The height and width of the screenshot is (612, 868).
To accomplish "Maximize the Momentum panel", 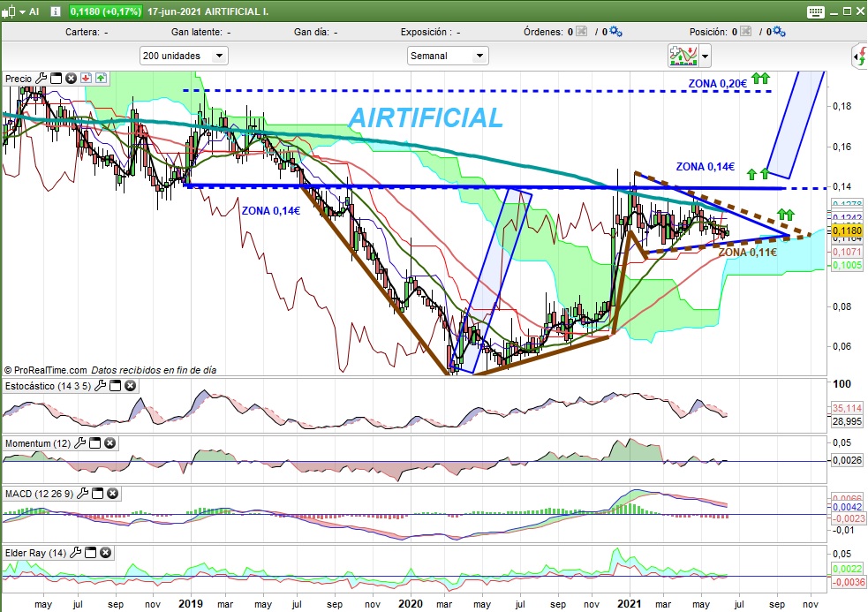I will coord(95,443).
